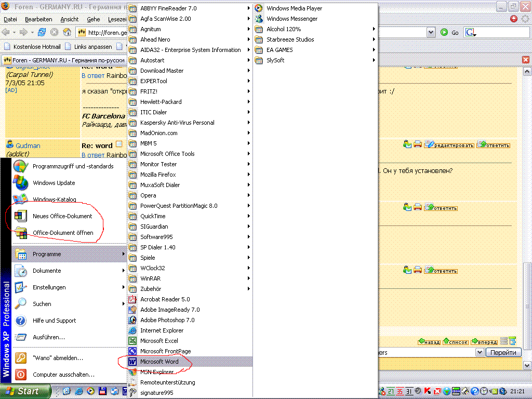Viewport: 532px width, 399px height.
Task: Click the редактировать button in Gudman's post
Action: [449, 144]
